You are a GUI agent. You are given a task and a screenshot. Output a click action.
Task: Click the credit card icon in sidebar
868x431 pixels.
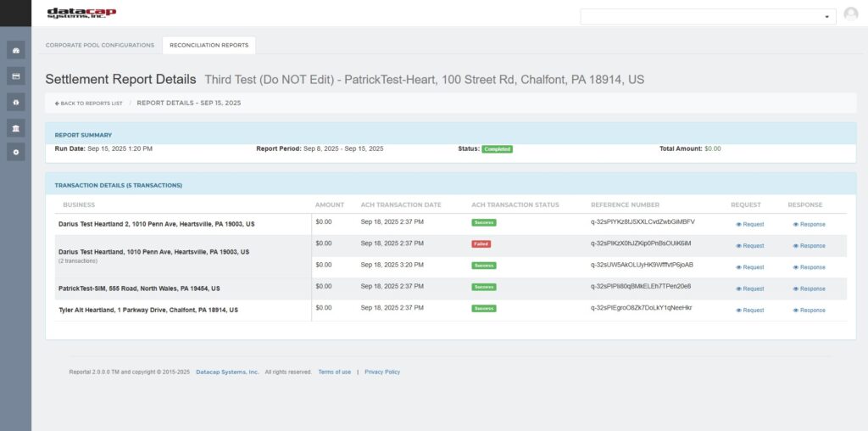pos(15,76)
